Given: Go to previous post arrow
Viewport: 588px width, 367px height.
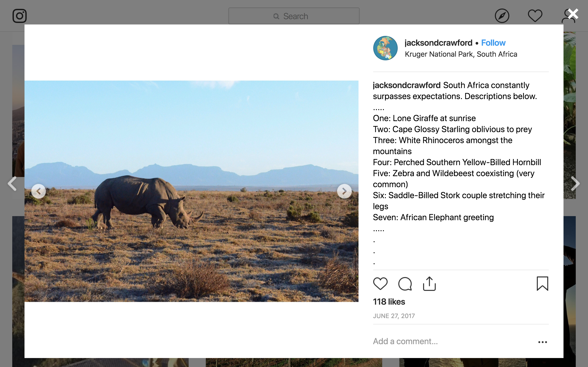Looking at the screenshot, I should pyautogui.click(x=12, y=183).
